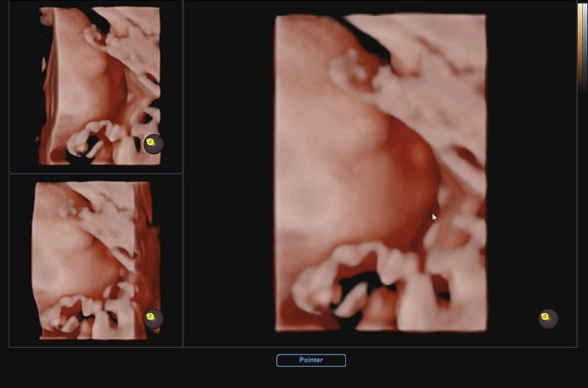Click the Pointer button

[x=311, y=360]
